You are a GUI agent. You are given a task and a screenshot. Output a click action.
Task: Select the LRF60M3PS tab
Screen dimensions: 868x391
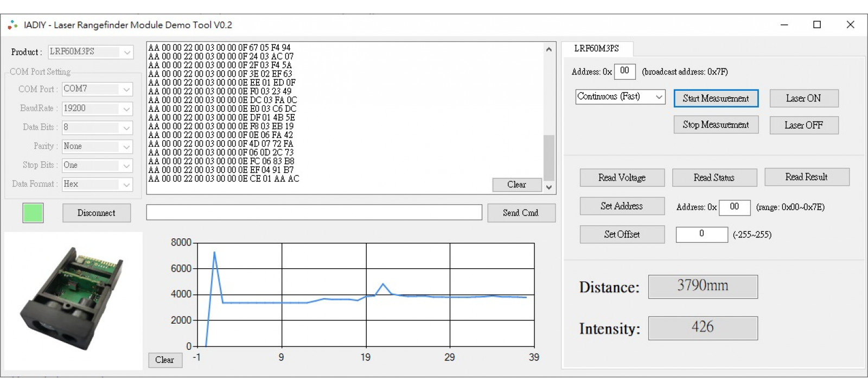point(596,48)
